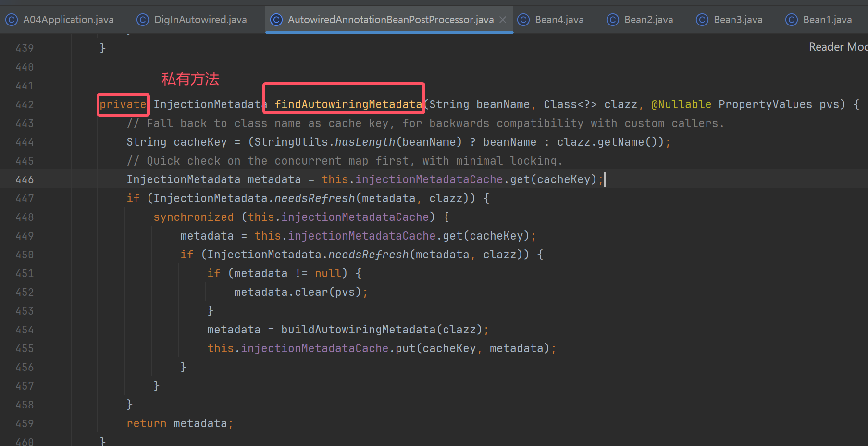Click line number 446 in the gutter
The image size is (868, 446).
pyautogui.click(x=25, y=180)
